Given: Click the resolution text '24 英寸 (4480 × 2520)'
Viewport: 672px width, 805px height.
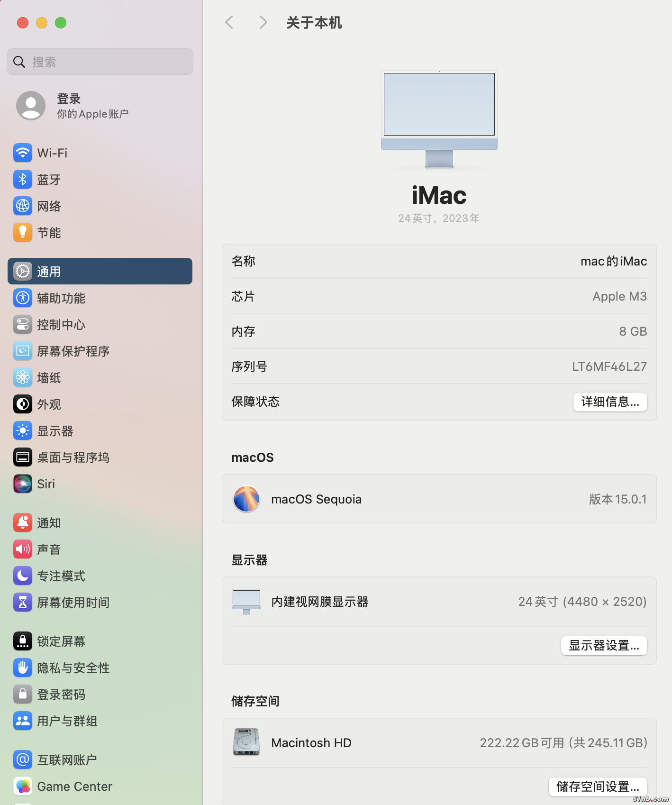Looking at the screenshot, I should click(x=582, y=602).
